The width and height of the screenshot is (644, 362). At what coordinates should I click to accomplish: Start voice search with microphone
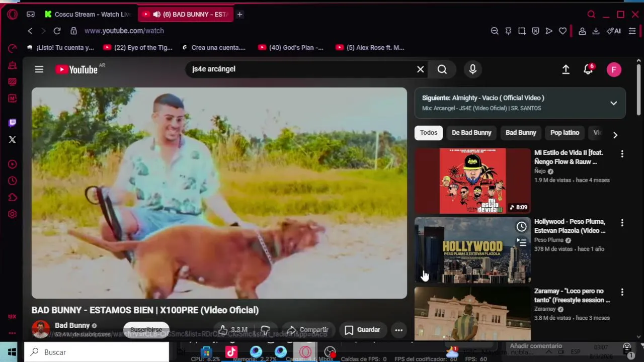(x=472, y=69)
